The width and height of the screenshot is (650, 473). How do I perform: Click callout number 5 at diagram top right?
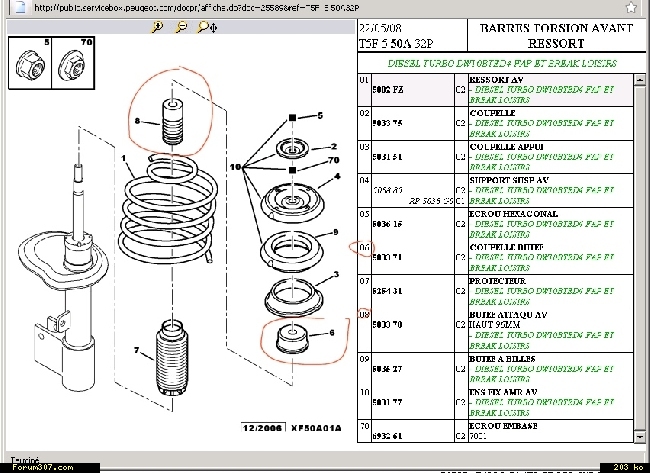tap(320, 115)
